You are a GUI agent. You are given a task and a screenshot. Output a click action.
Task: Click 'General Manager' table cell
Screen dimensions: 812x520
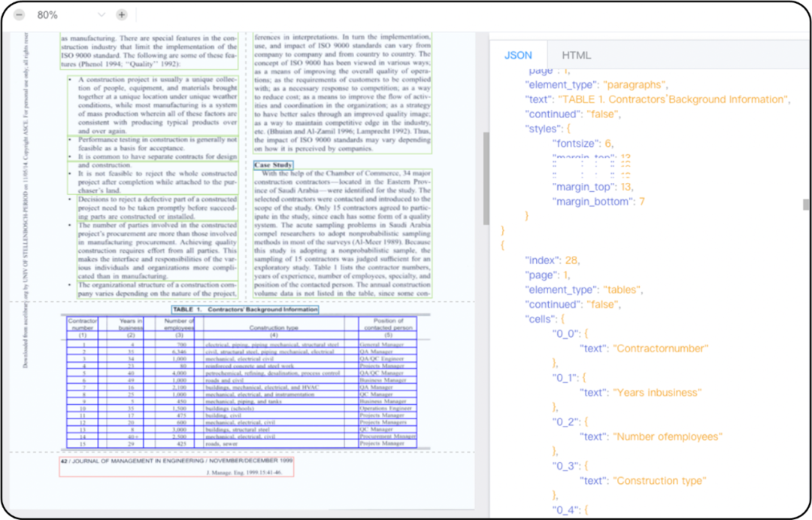point(388,344)
